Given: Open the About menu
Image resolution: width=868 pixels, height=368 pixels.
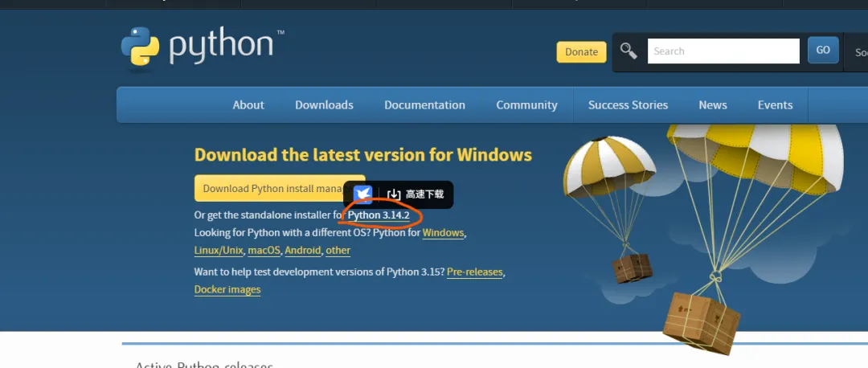Looking at the screenshot, I should point(248,105).
